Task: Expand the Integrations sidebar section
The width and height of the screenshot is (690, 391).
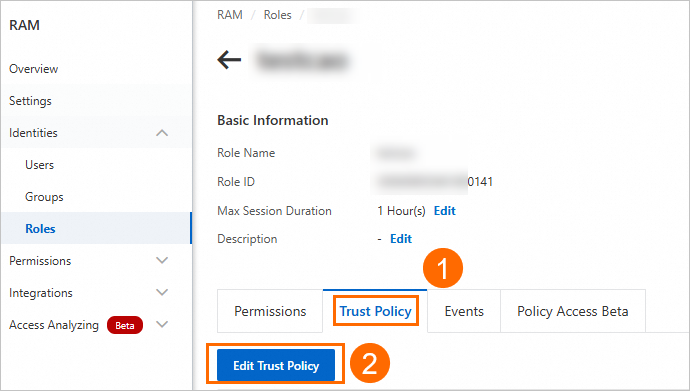Action: [x=162, y=292]
